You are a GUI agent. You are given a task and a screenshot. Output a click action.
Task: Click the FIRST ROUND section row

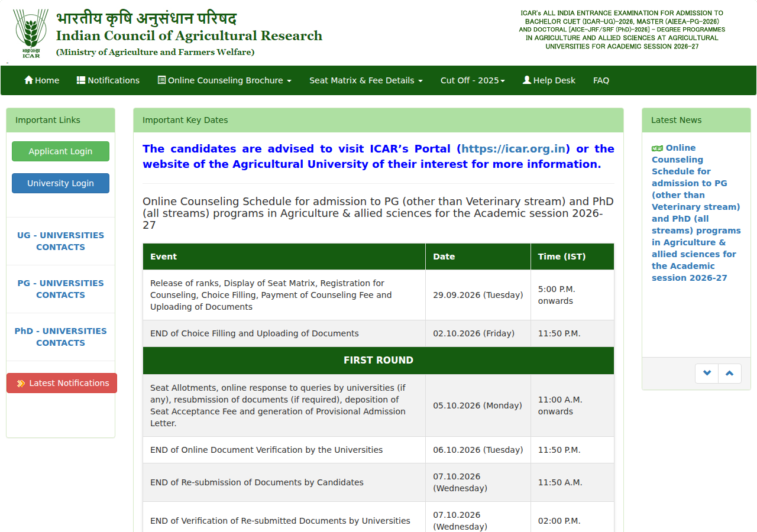[378, 361]
